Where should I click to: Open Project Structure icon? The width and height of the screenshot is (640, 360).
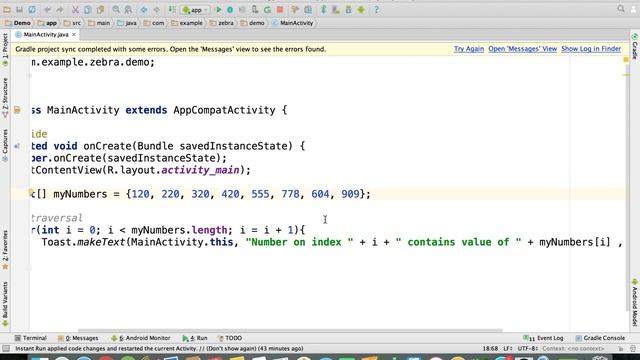click(308, 9)
